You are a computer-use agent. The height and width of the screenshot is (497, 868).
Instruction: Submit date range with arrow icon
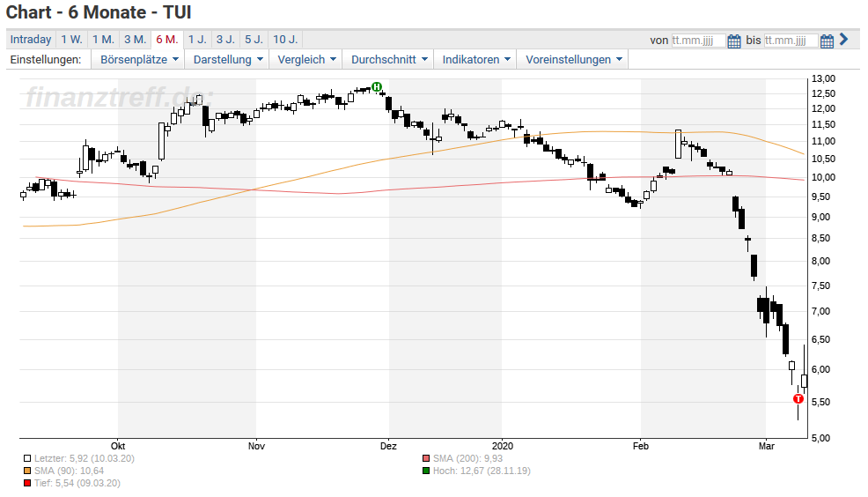[843, 40]
